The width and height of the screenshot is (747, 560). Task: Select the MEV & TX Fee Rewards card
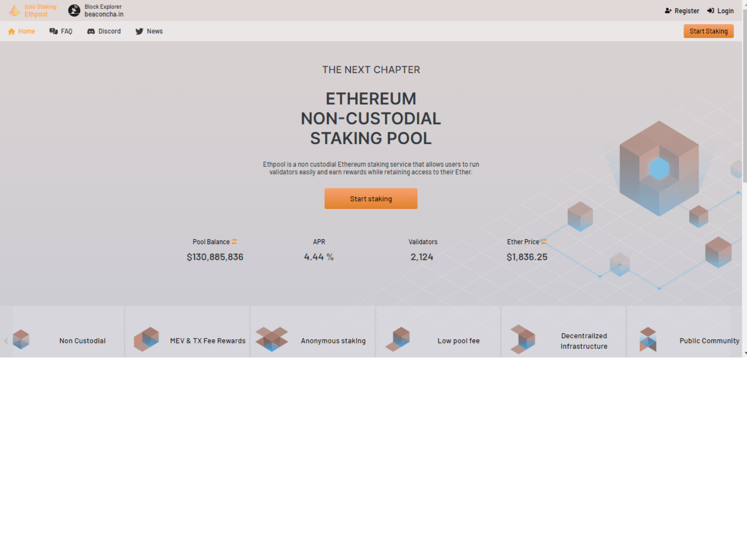click(187, 332)
